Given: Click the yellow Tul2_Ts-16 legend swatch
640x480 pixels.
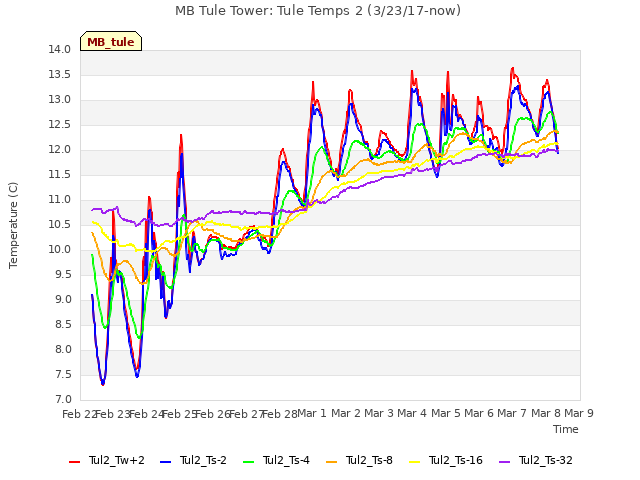Looking at the screenshot, I should 414,462.
